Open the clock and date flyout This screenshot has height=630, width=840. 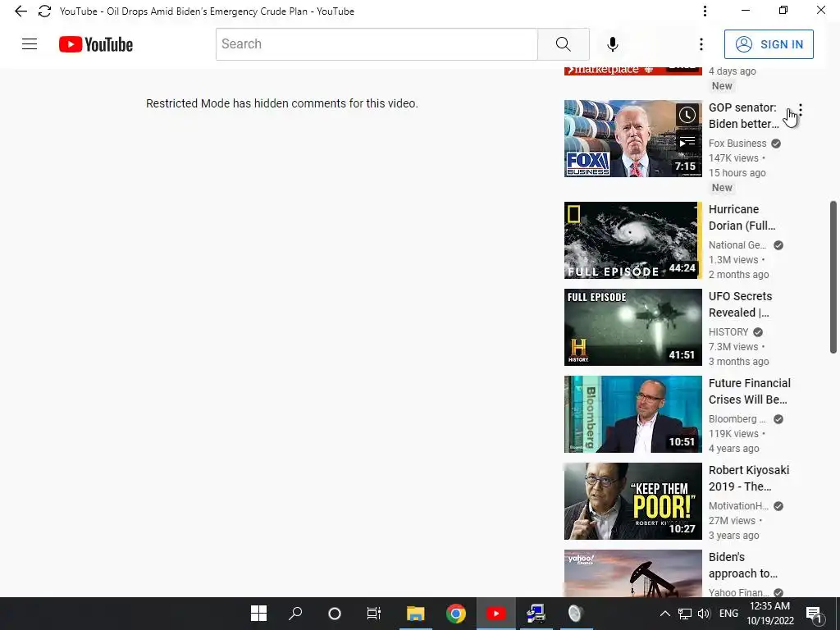coord(769,614)
